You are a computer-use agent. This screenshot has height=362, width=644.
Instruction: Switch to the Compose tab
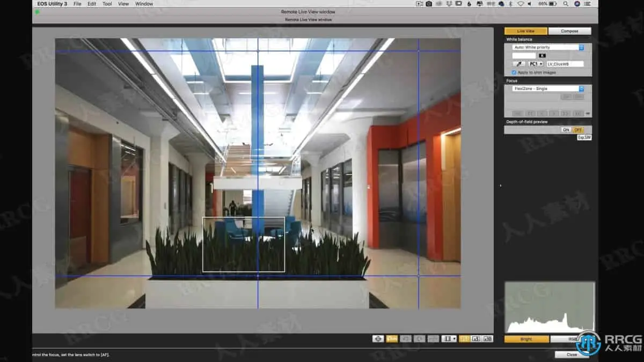click(x=569, y=31)
